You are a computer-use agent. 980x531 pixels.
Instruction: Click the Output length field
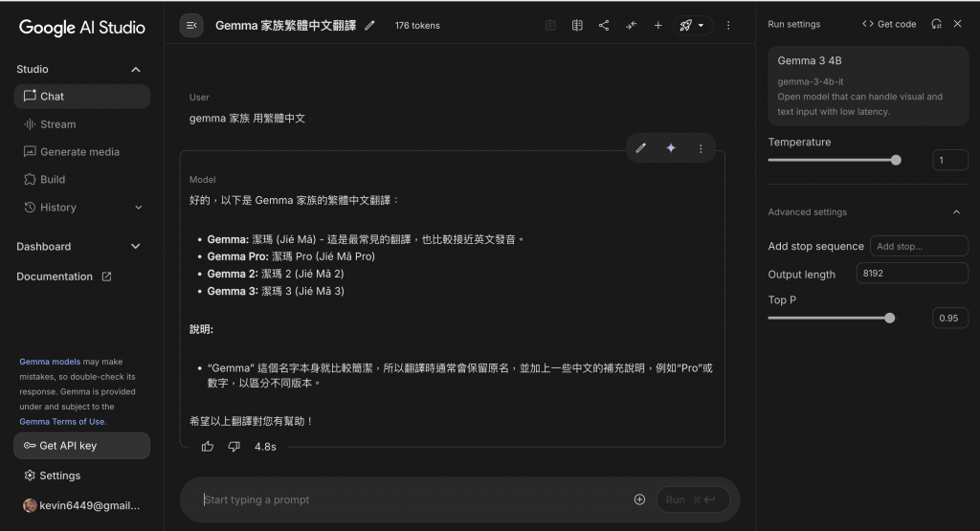tap(912, 273)
